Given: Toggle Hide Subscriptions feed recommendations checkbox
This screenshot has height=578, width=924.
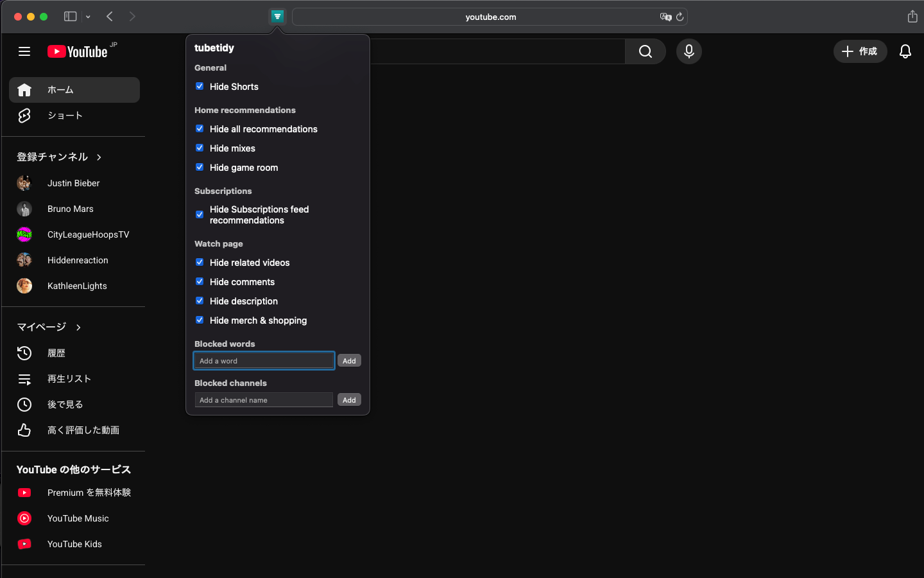Looking at the screenshot, I should [200, 215].
